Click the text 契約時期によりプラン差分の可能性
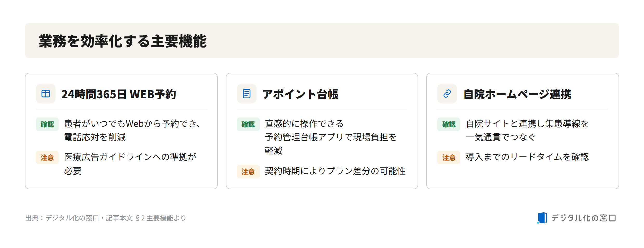This screenshot has width=644, height=248. pyautogui.click(x=335, y=171)
